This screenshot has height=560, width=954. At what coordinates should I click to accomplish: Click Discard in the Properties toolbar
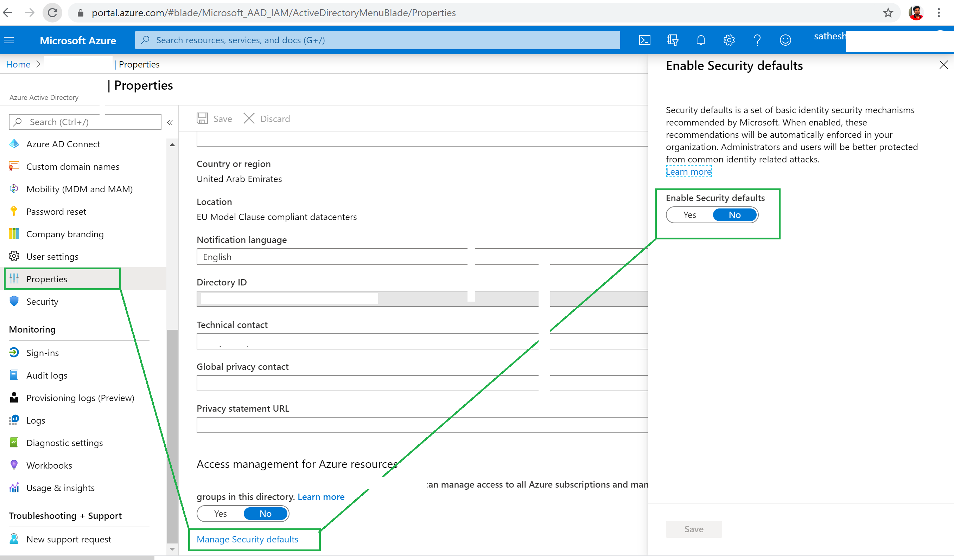pos(267,118)
